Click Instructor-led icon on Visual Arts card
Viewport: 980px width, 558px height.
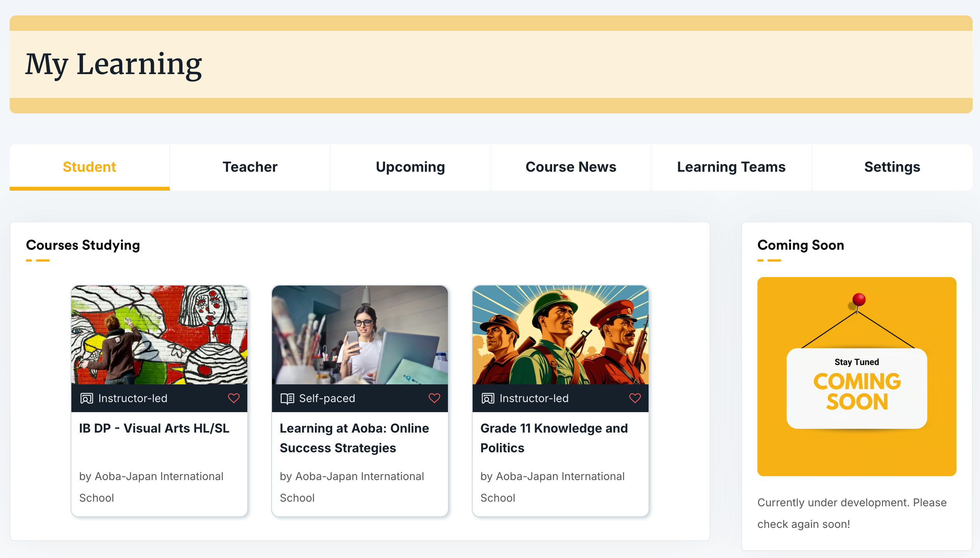86,398
